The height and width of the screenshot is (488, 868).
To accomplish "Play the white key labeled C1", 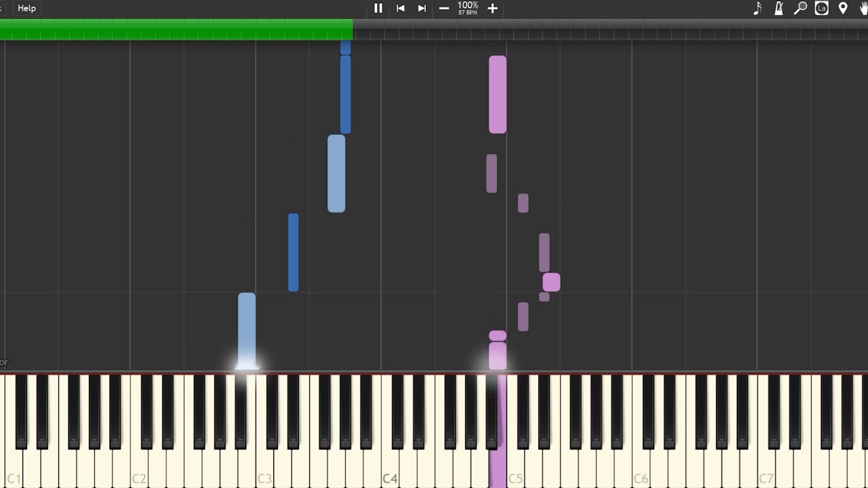I will pyautogui.click(x=14, y=468).
